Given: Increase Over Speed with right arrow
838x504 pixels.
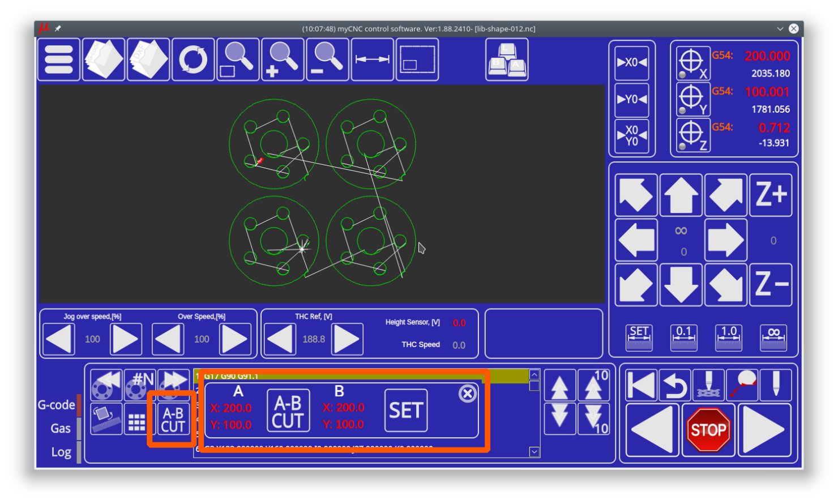Looking at the screenshot, I should (x=235, y=339).
